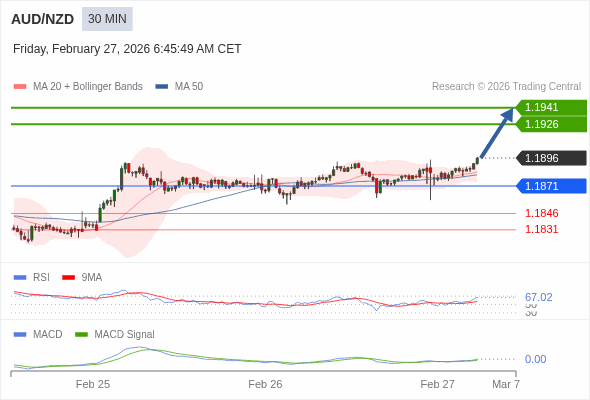Click the Feb 26 date axis label
This screenshot has height=400, width=590.
point(265,384)
